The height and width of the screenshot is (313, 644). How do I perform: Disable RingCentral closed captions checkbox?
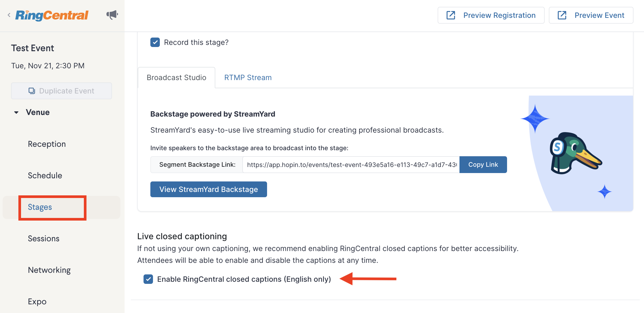148,279
